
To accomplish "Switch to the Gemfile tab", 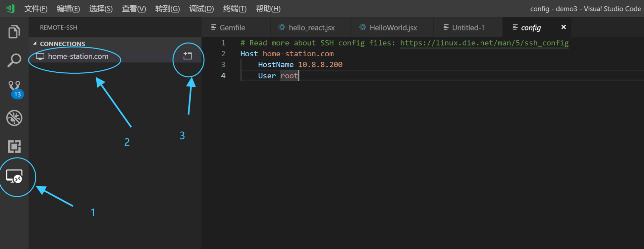I will point(236,27).
